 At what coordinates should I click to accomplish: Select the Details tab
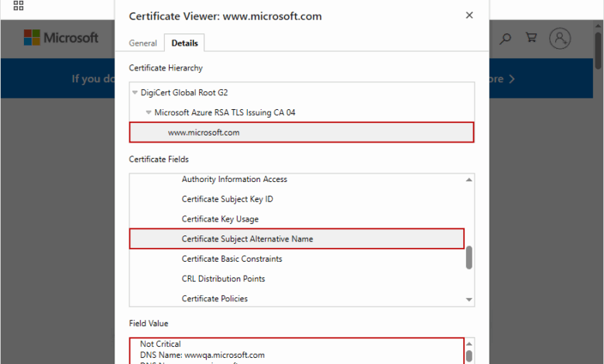pyautogui.click(x=184, y=43)
